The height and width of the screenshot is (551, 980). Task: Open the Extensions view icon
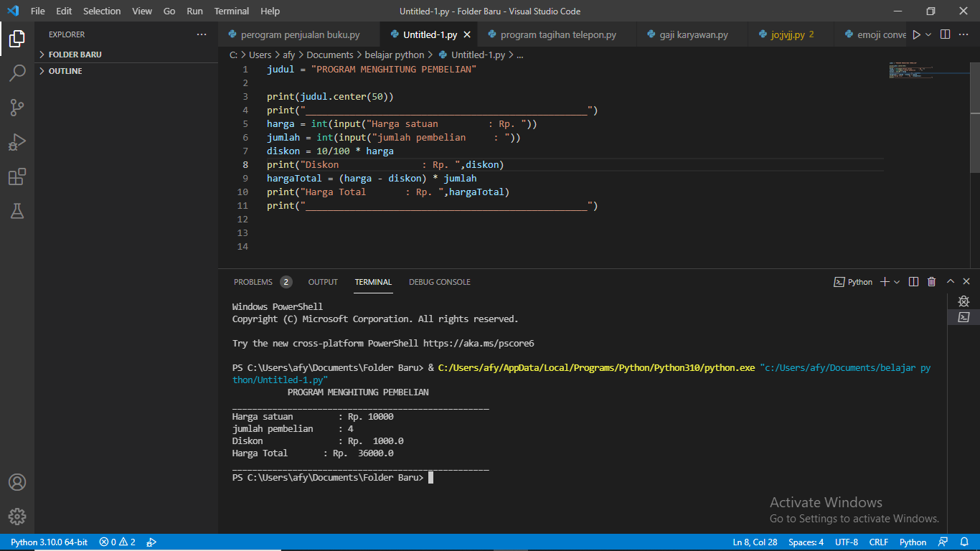point(17,176)
